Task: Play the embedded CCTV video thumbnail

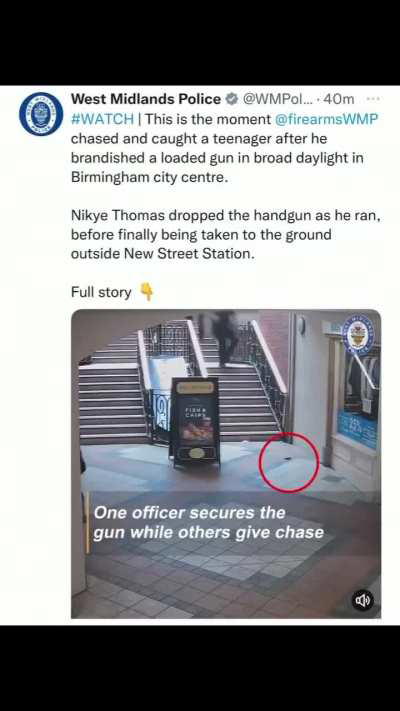Action: coord(226,463)
